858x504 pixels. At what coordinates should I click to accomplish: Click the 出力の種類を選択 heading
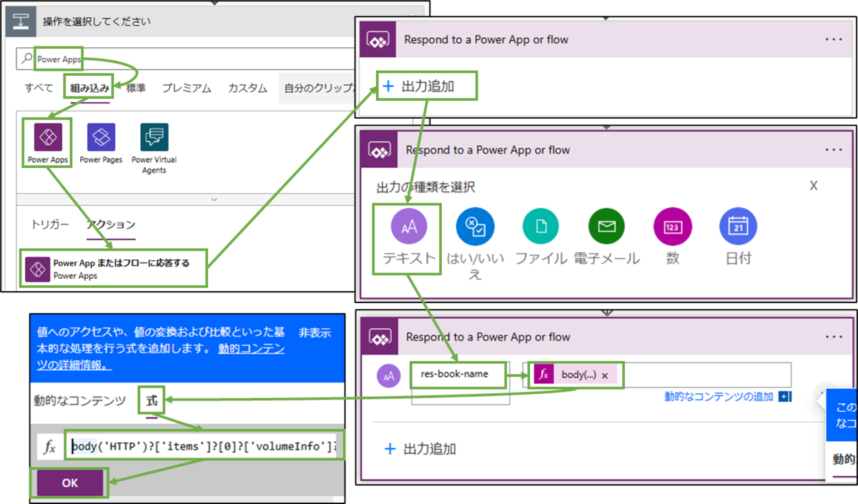(x=426, y=187)
